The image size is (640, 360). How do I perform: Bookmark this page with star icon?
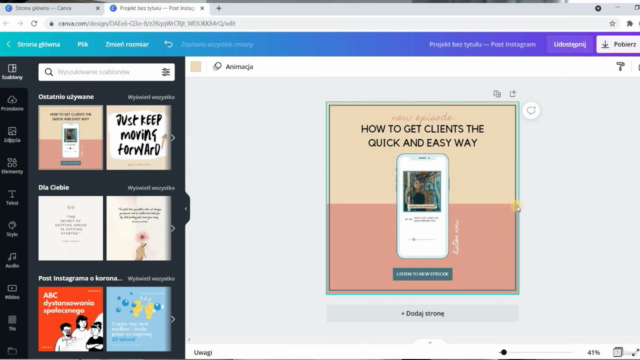pyautogui.click(x=612, y=24)
